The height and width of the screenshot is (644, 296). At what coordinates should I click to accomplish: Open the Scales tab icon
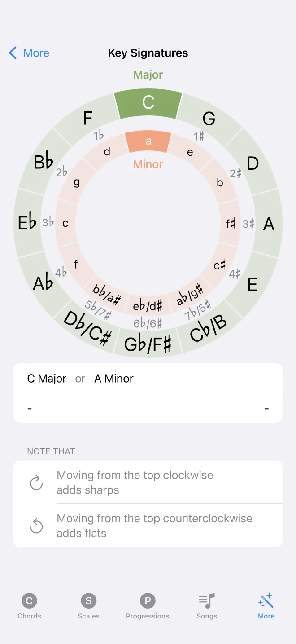88,600
